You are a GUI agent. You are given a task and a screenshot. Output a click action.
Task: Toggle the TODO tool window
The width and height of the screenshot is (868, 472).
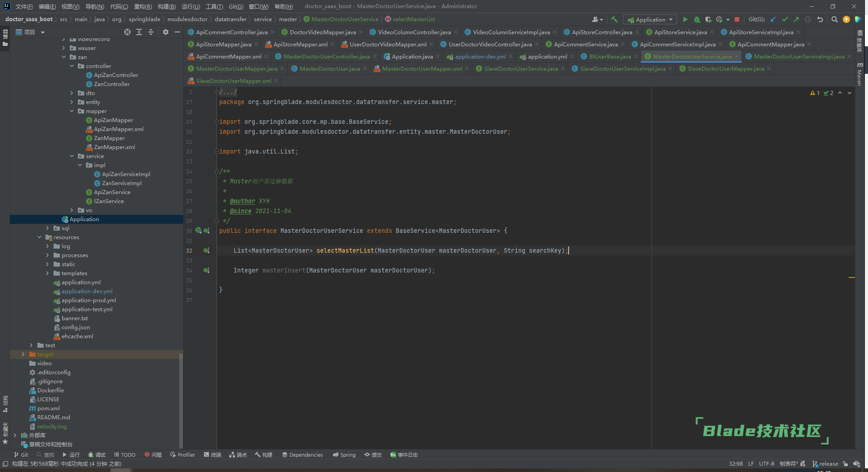click(125, 455)
